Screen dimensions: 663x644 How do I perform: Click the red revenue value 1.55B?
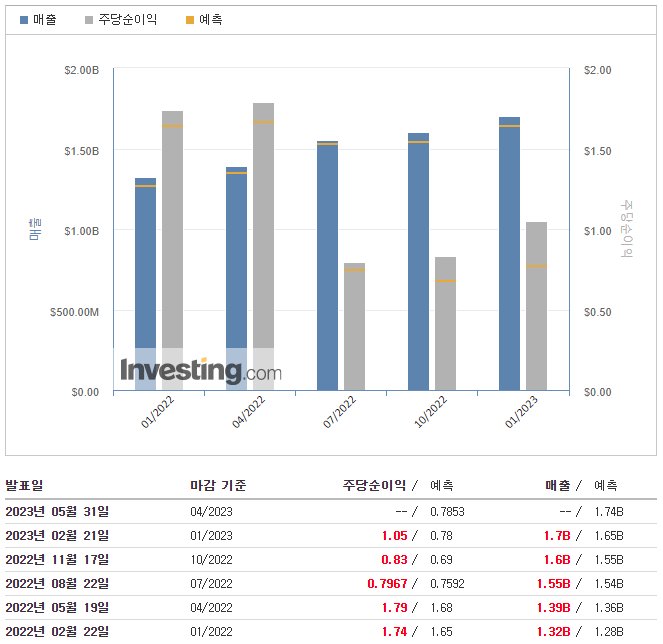point(553,584)
